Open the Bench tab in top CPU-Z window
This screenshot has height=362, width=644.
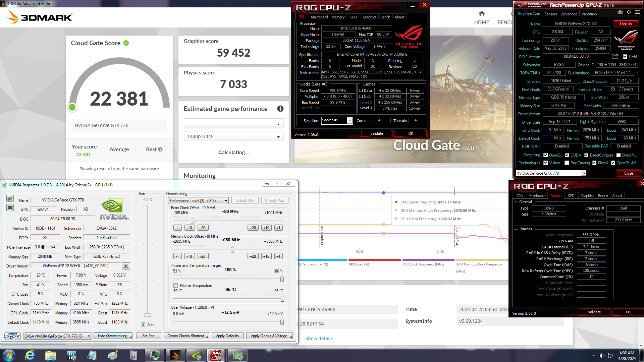coord(385,17)
